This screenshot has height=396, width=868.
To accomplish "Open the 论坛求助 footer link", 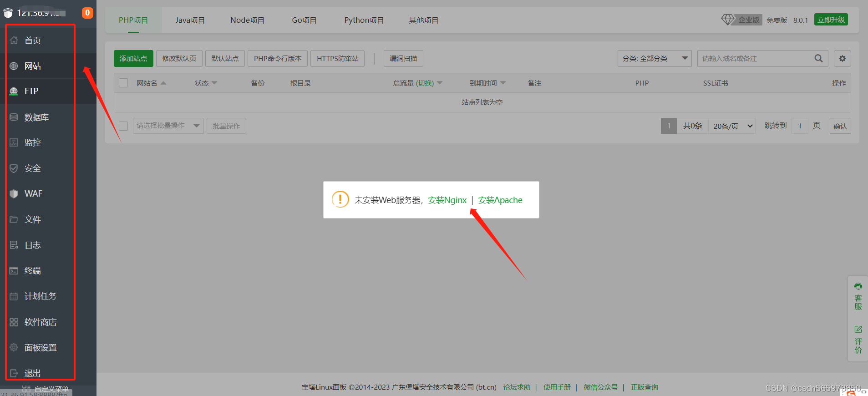I will pos(517,387).
